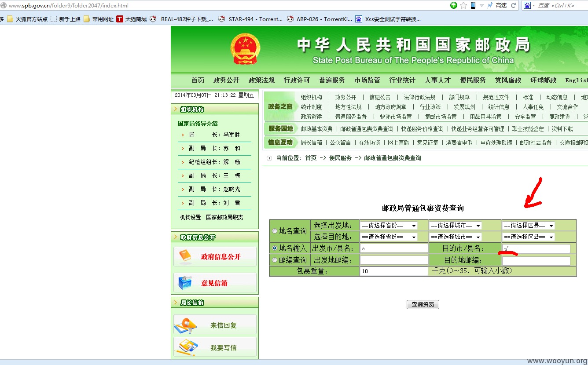Open the 行业统计 navigation menu item
The image size is (588, 365).
(402, 80)
